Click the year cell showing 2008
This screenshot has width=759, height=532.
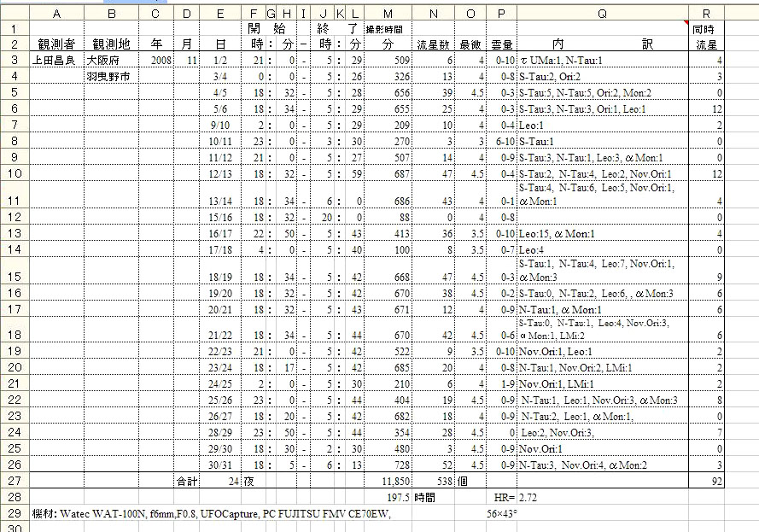(155, 61)
